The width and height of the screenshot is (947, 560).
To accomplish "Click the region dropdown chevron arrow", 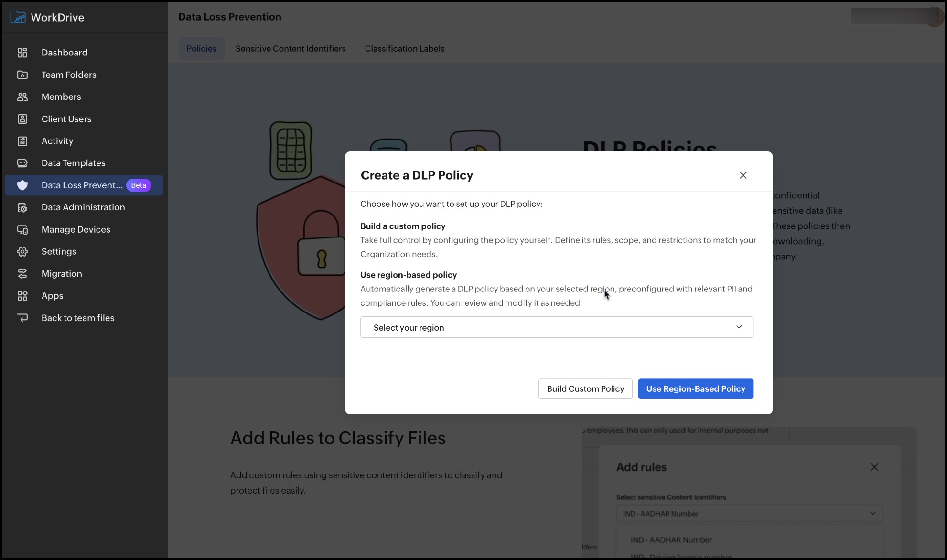I will click(739, 327).
